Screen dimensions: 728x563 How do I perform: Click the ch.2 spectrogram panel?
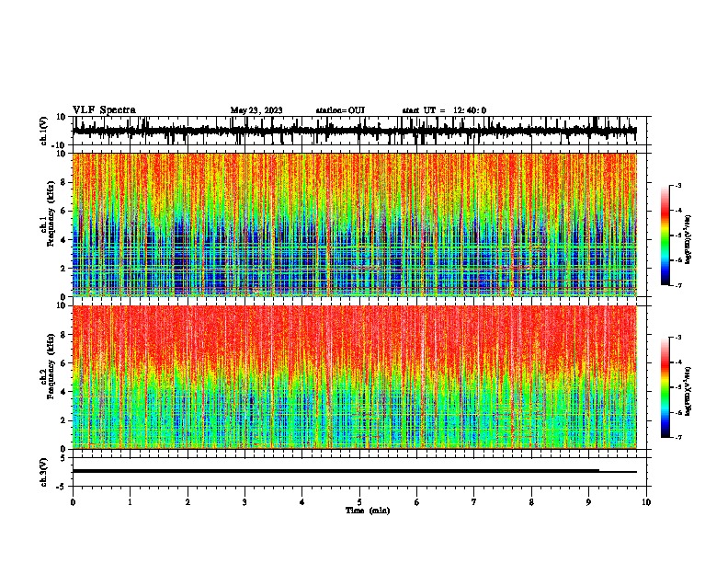[354, 377]
